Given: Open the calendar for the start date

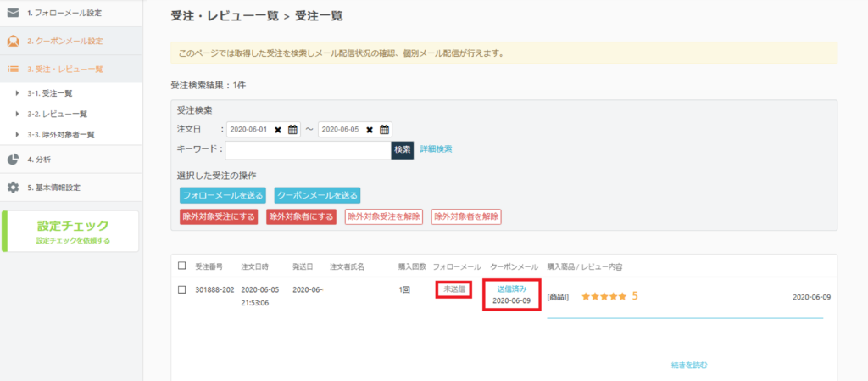Looking at the screenshot, I should tap(293, 130).
